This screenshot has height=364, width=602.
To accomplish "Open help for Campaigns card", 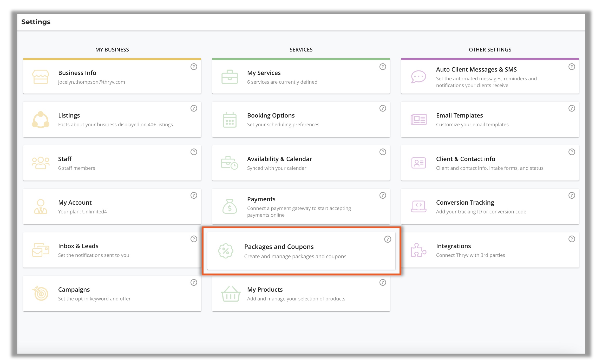I will (194, 283).
